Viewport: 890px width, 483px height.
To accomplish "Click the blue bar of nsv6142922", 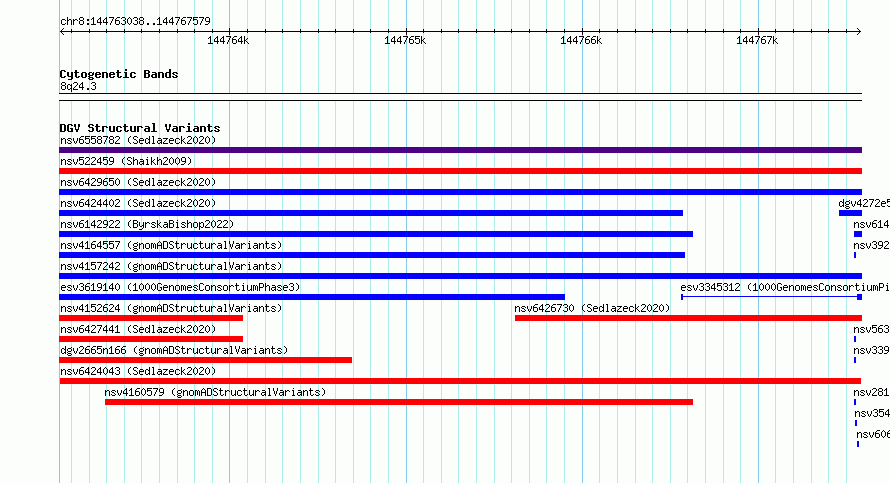I will [x=376, y=234].
